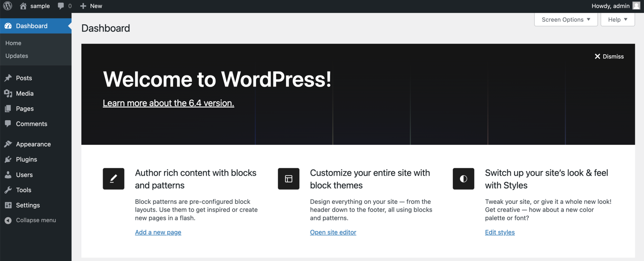Click the comments bubble icon in admin bar

[x=61, y=6]
